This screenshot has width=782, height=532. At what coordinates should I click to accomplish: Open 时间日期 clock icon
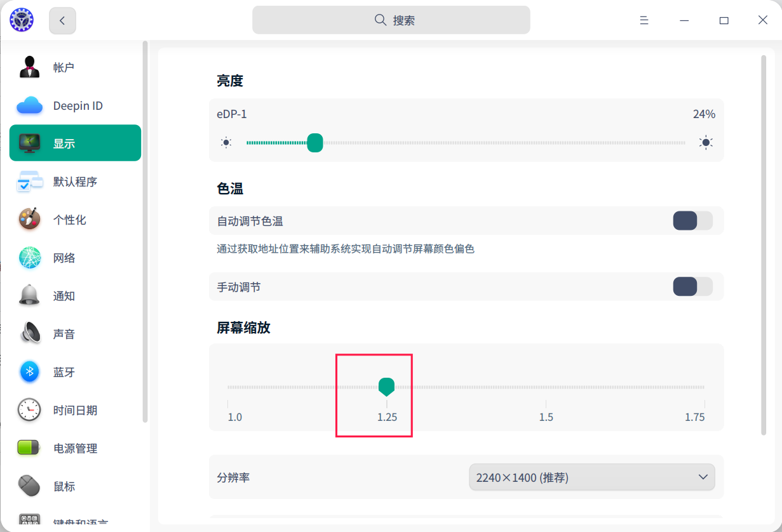[29, 410]
